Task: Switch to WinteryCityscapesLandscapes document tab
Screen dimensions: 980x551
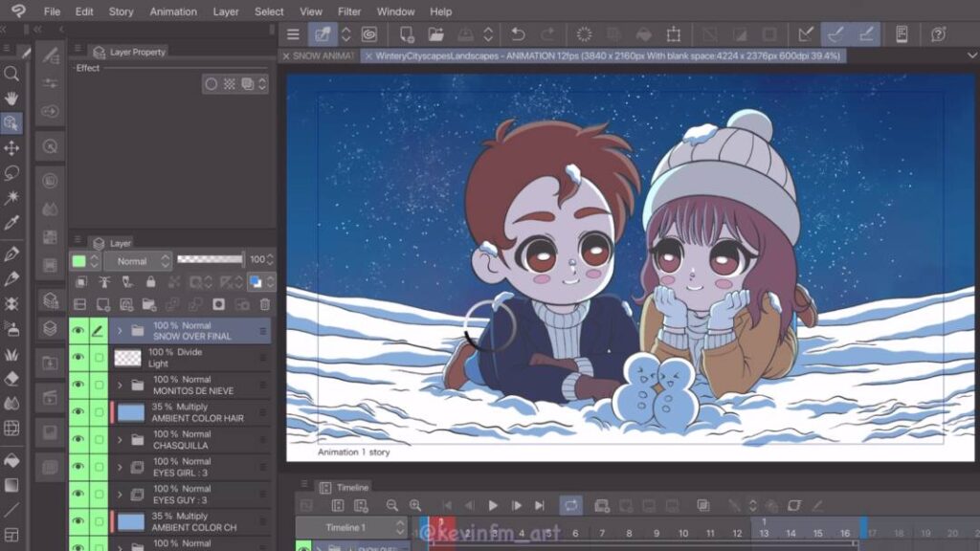Action: coord(603,56)
